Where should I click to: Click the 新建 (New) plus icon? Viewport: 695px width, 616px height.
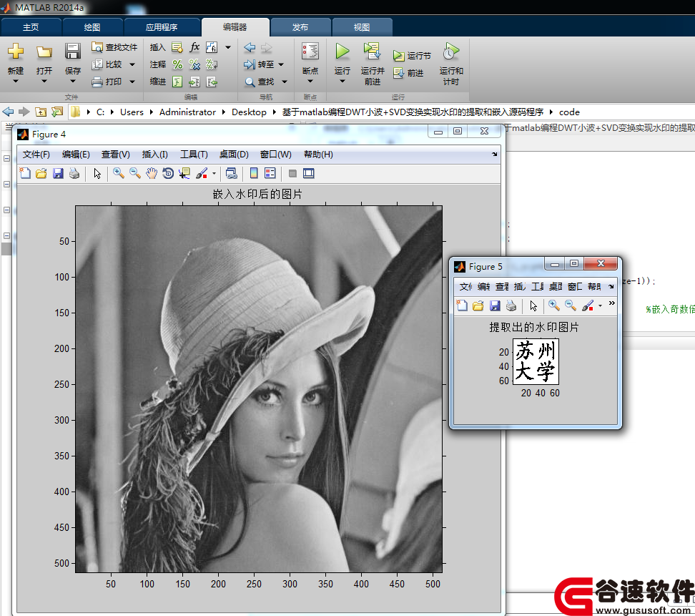[x=16, y=51]
